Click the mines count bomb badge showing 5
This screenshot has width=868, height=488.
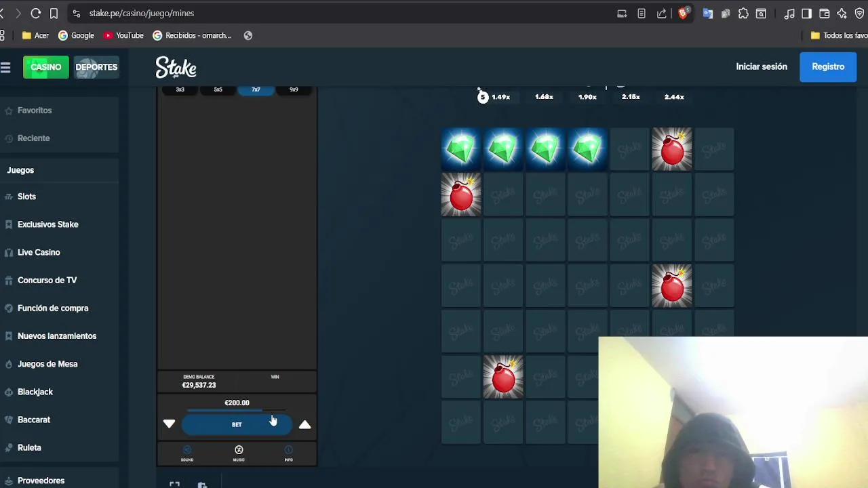[x=482, y=96]
